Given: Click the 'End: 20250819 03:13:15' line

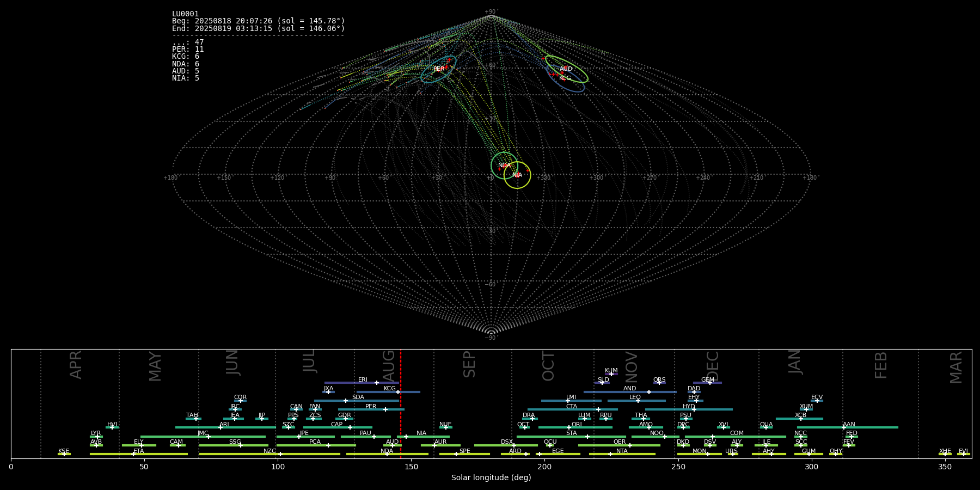Looking at the screenshot, I should point(259,29).
